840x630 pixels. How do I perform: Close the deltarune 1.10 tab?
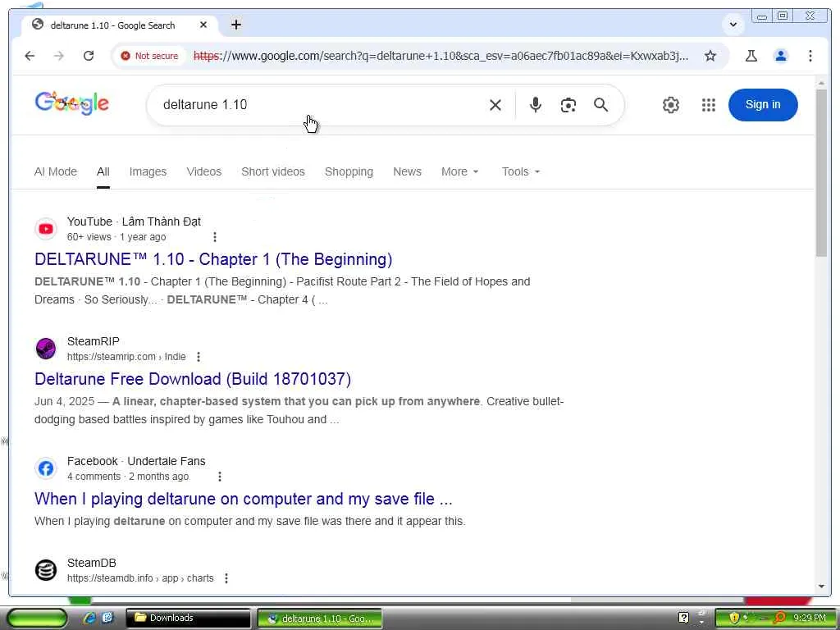point(203,25)
